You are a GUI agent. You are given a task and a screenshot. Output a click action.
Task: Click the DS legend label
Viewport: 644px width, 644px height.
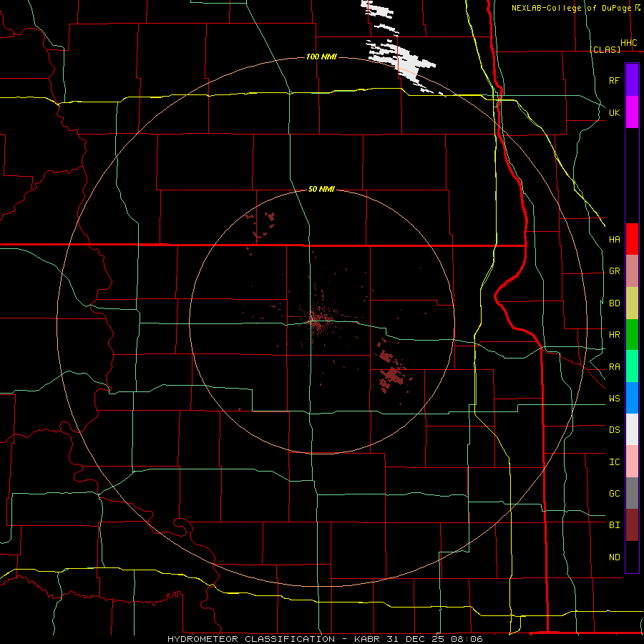pyautogui.click(x=614, y=430)
